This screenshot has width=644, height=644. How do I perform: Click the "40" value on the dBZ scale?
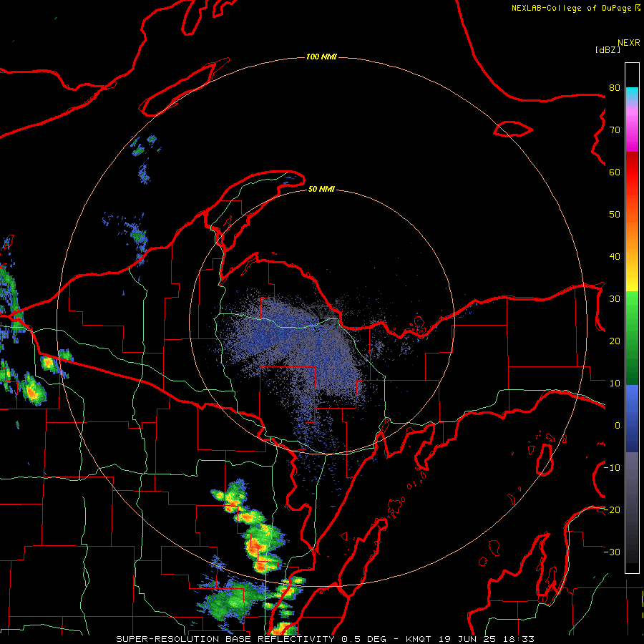[x=615, y=257]
